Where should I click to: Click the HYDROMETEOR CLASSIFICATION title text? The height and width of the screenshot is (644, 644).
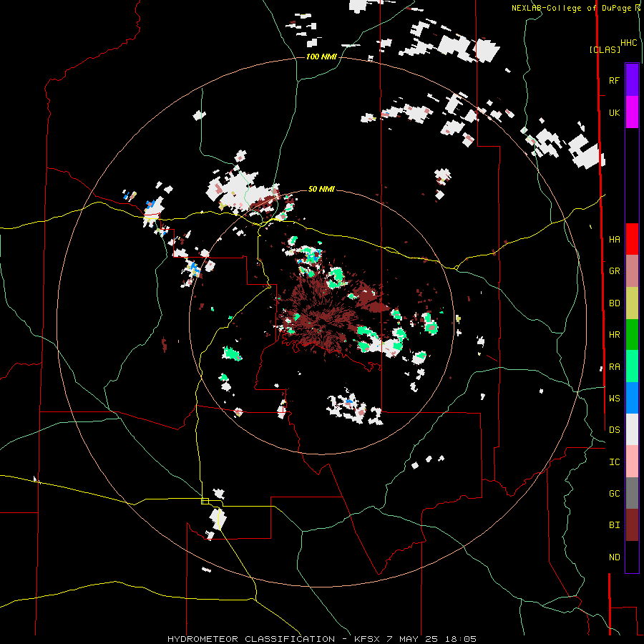pyautogui.click(x=251, y=639)
